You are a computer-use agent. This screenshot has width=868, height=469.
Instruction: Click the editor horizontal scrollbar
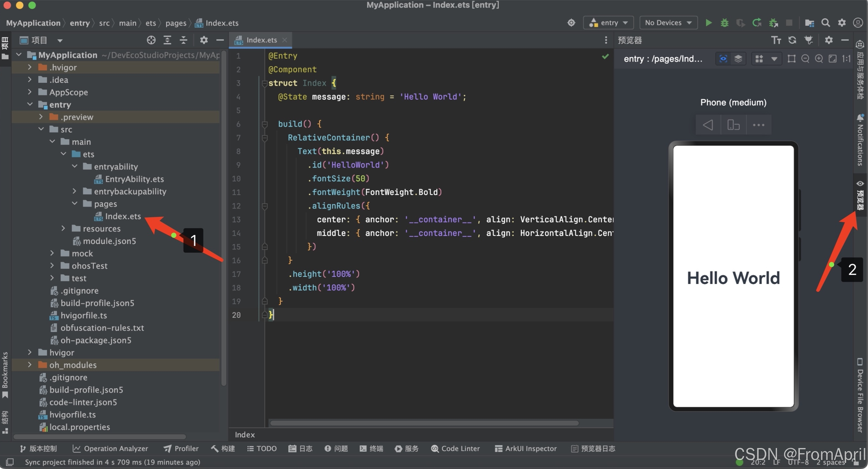coord(424,423)
